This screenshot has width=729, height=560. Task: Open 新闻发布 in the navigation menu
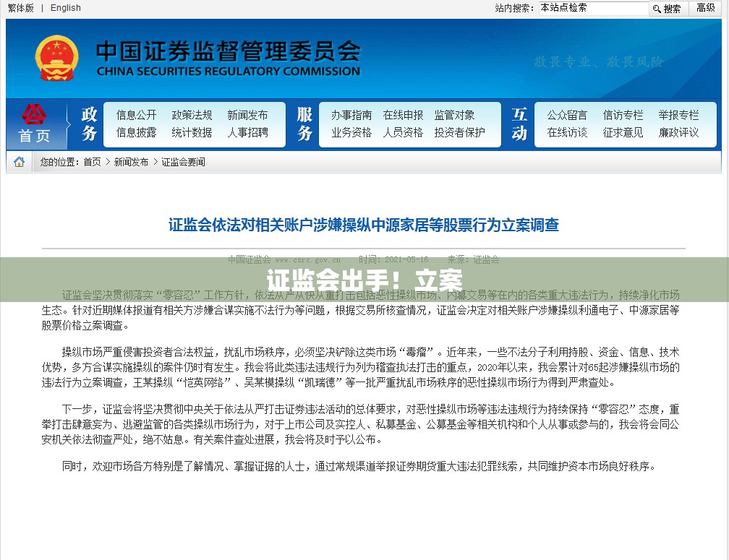click(247, 115)
